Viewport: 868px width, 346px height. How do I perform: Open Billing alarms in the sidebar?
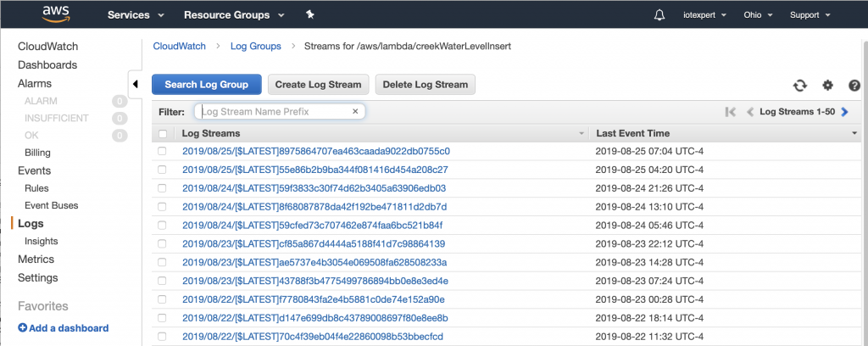click(x=37, y=153)
